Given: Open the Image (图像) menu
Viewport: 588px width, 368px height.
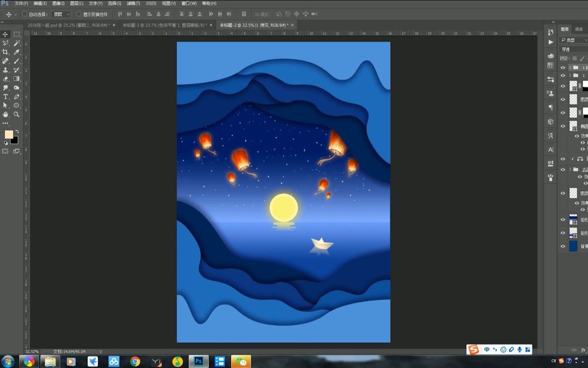Looking at the screenshot, I should click(58, 3).
